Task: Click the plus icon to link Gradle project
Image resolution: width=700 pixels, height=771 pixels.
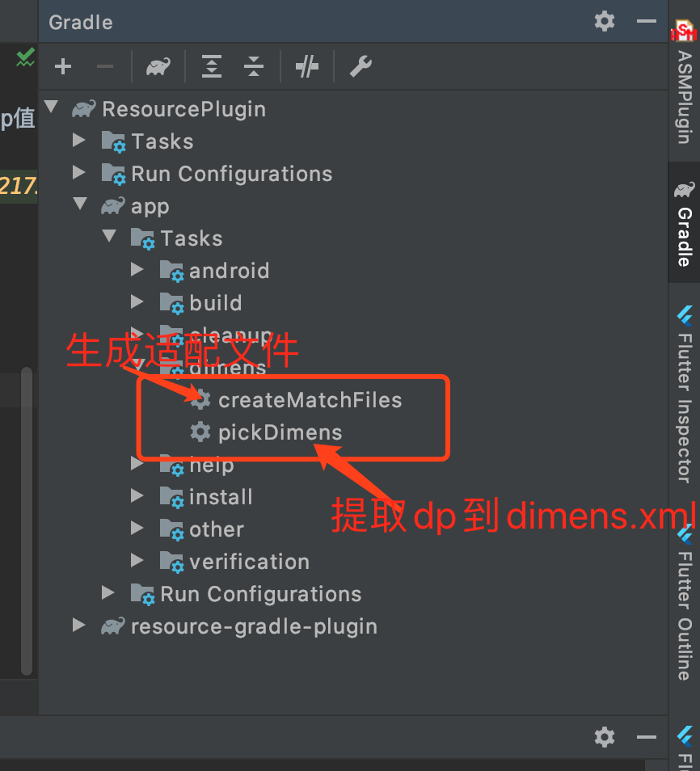Action: pos(63,66)
